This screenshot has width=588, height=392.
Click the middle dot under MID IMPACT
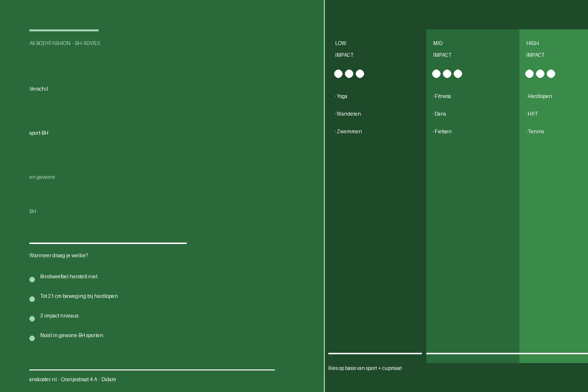(447, 74)
